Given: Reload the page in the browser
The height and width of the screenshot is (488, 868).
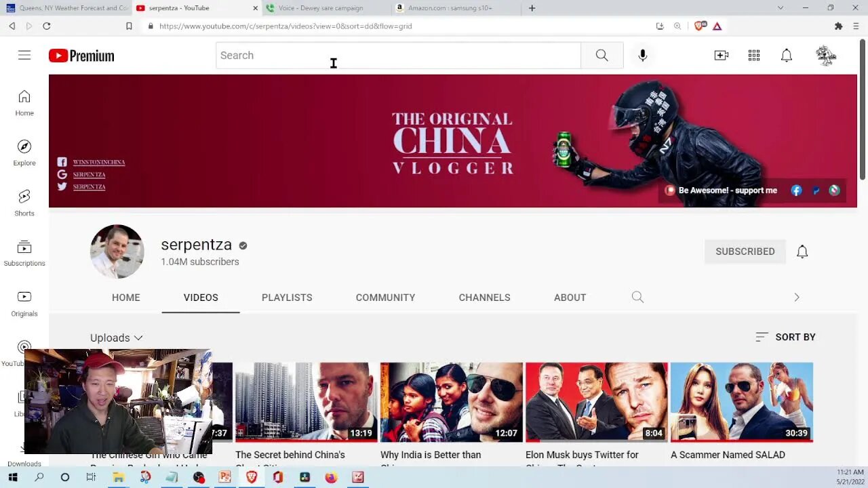Looking at the screenshot, I should coord(47,26).
